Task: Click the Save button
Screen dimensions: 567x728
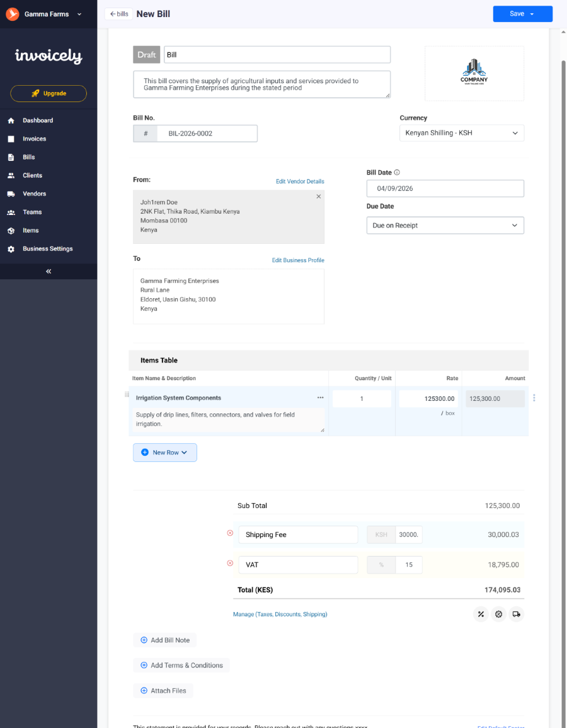Action: [522, 14]
